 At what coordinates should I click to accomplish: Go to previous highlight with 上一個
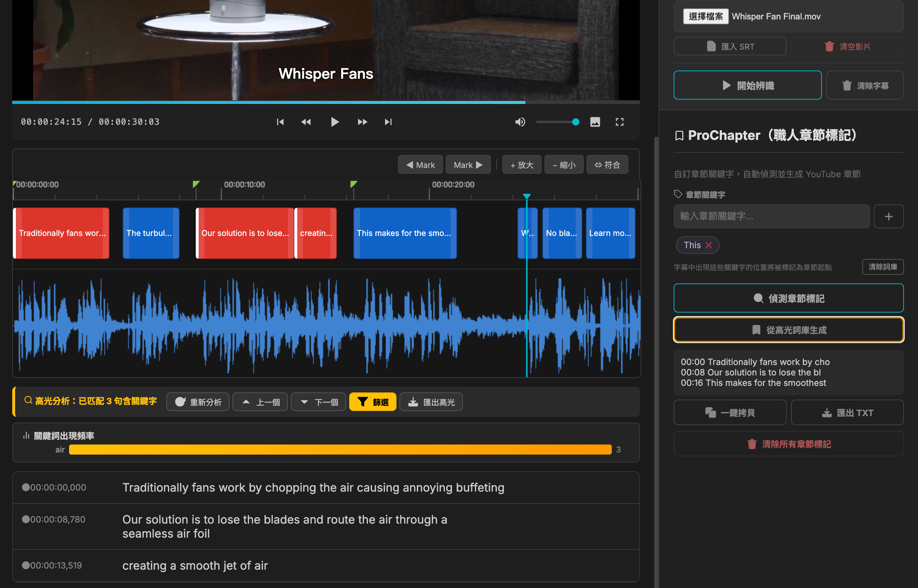coord(260,402)
